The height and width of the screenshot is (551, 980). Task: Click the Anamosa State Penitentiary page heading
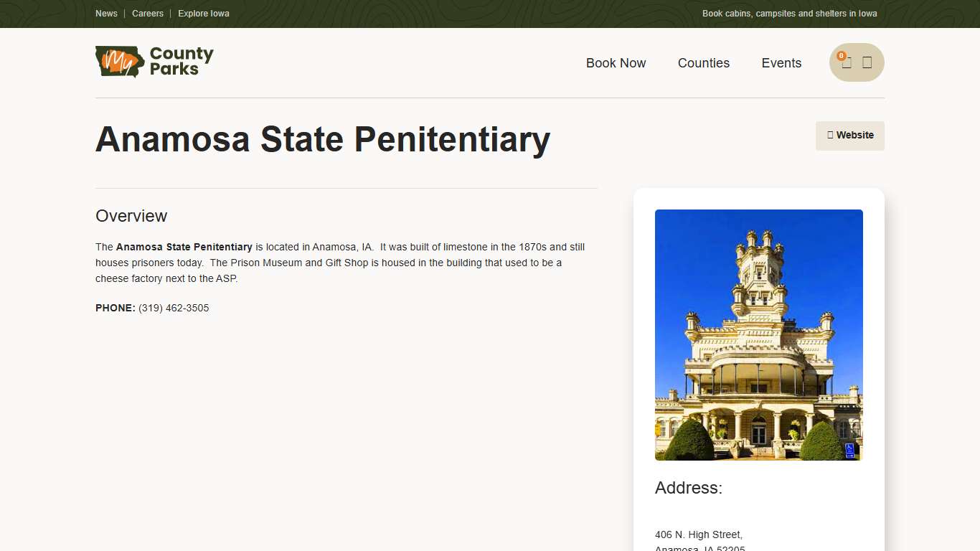click(x=323, y=141)
